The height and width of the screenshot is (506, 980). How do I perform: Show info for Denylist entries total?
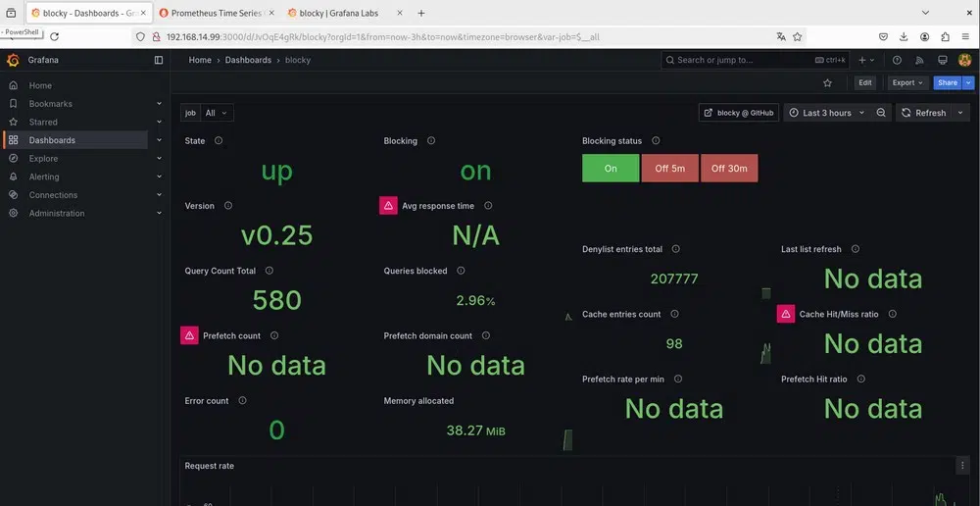click(x=675, y=249)
